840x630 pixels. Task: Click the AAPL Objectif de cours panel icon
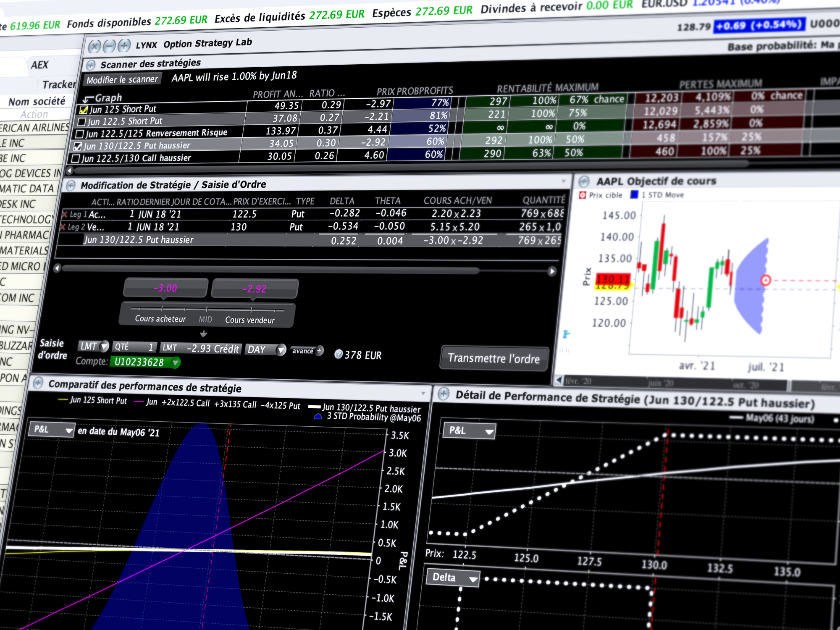tap(584, 182)
